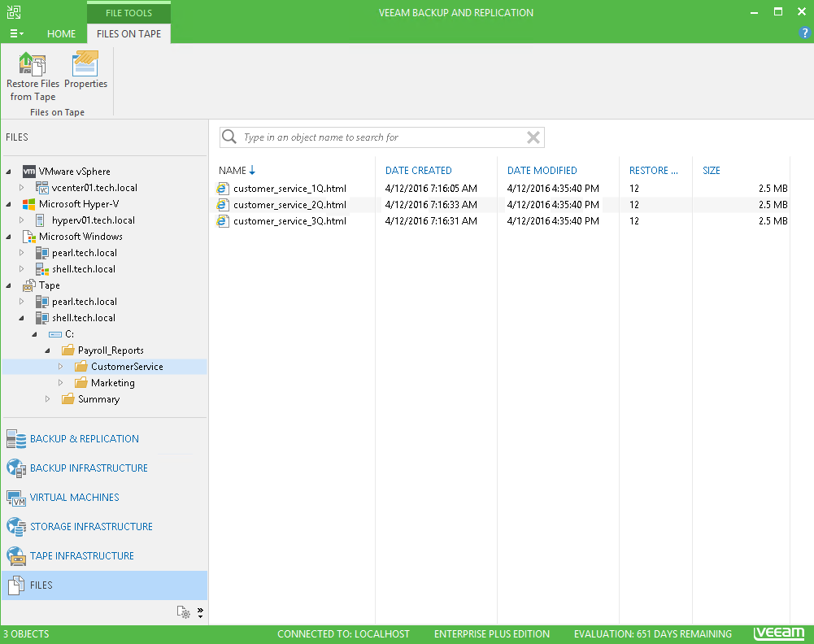Open the FILES view

[x=104, y=585]
